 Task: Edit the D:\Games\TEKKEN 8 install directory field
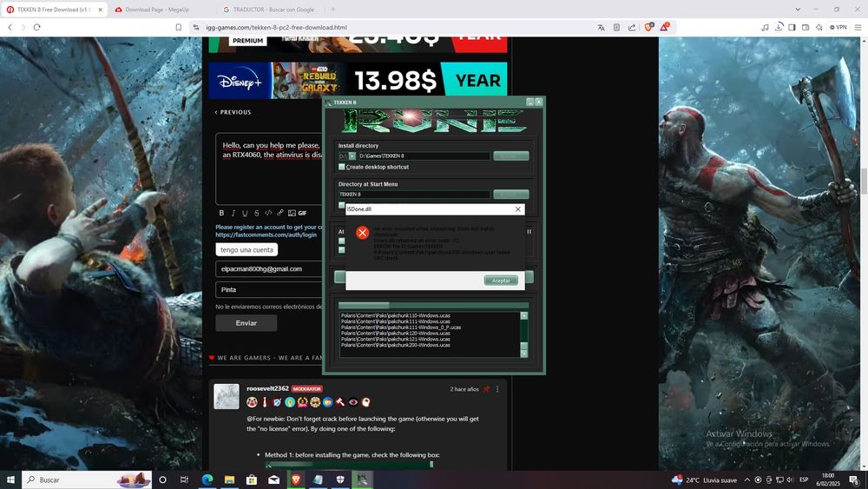click(424, 156)
